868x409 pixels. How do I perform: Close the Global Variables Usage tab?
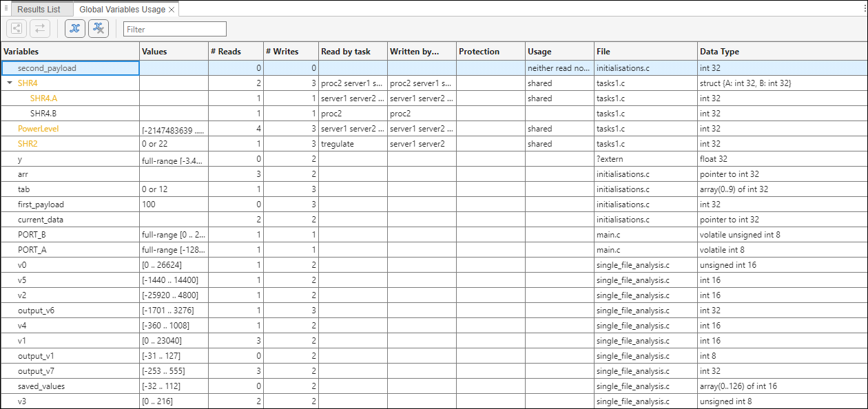point(172,10)
